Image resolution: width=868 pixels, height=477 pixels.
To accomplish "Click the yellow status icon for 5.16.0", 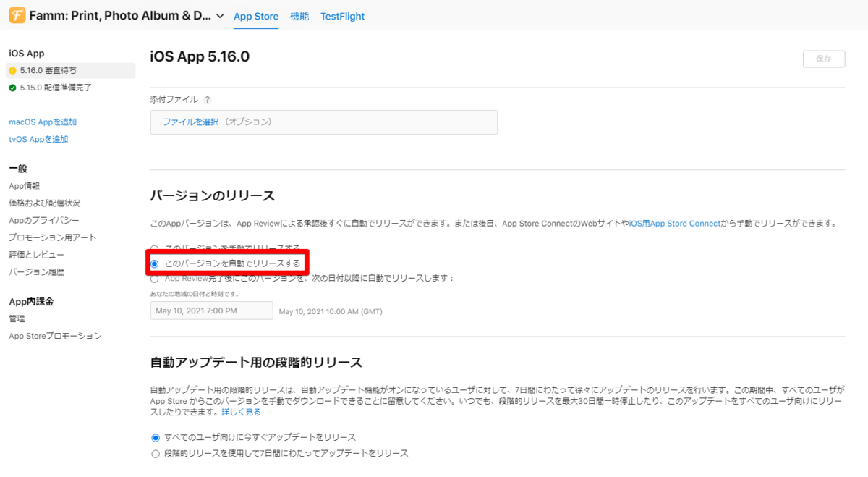I will tap(12, 70).
